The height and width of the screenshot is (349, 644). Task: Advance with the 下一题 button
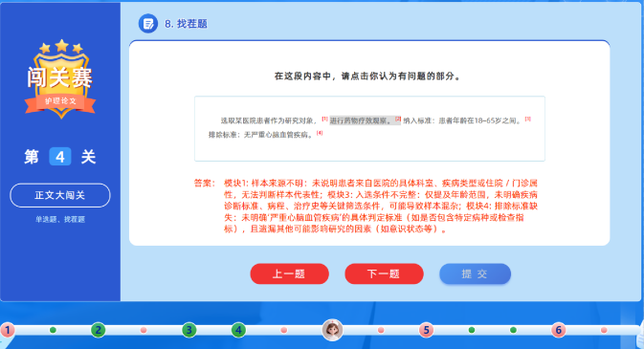384,273
